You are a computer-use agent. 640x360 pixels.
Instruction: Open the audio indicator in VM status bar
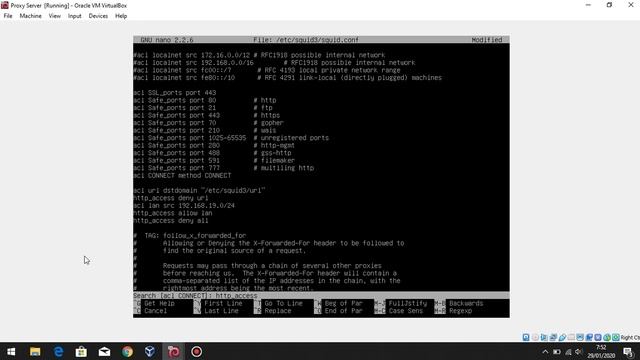[x=544, y=337]
